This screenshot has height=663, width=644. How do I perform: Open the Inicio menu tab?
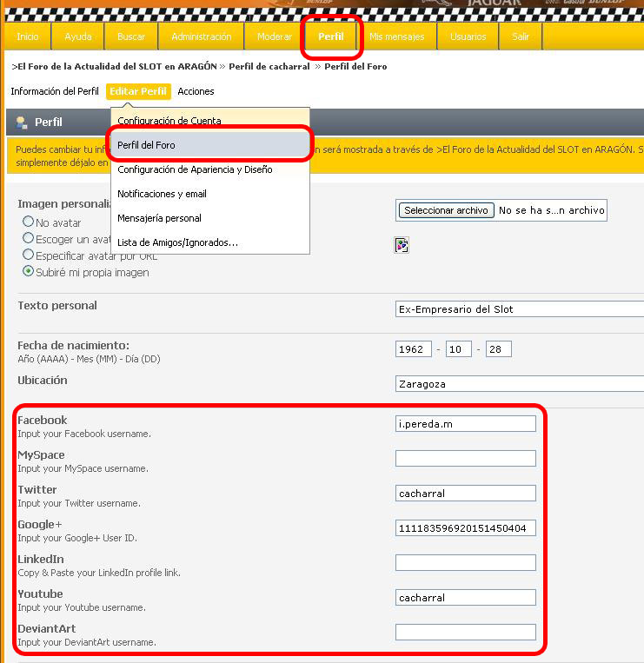tap(28, 36)
